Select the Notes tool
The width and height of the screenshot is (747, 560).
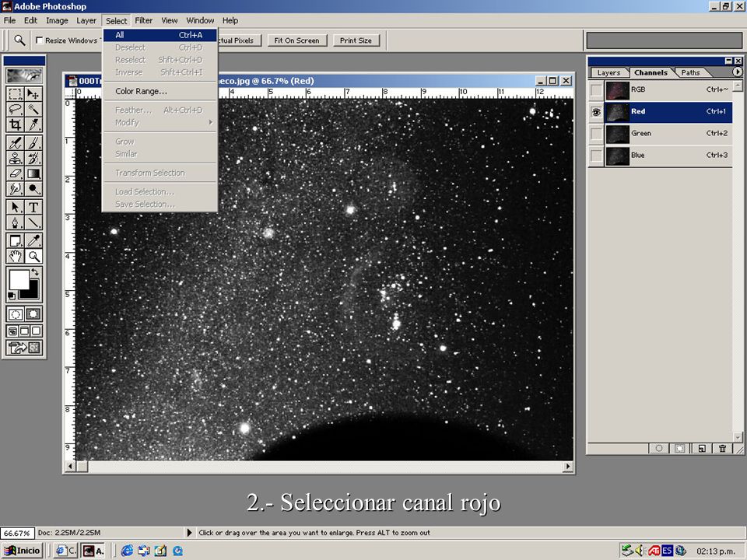click(16, 240)
